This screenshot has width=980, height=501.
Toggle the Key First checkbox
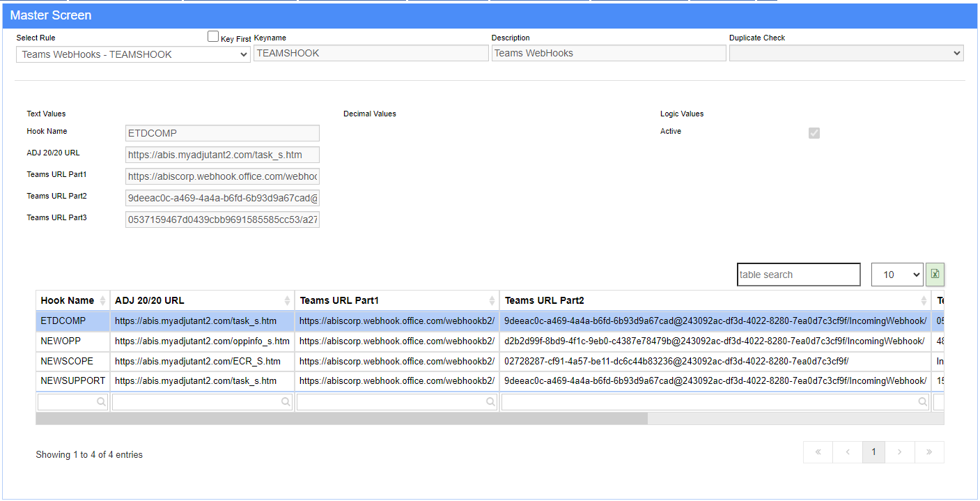click(x=213, y=37)
